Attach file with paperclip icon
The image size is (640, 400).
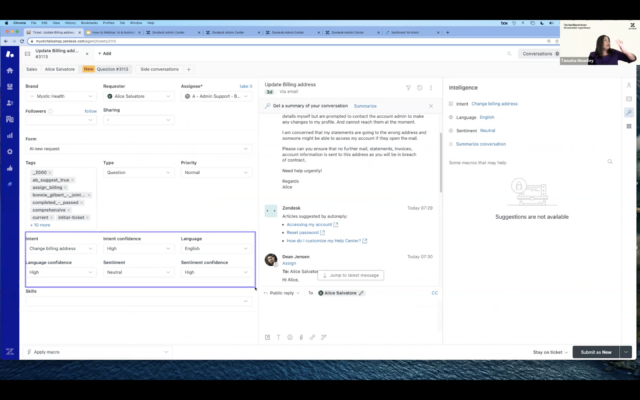pyautogui.click(x=301, y=337)
